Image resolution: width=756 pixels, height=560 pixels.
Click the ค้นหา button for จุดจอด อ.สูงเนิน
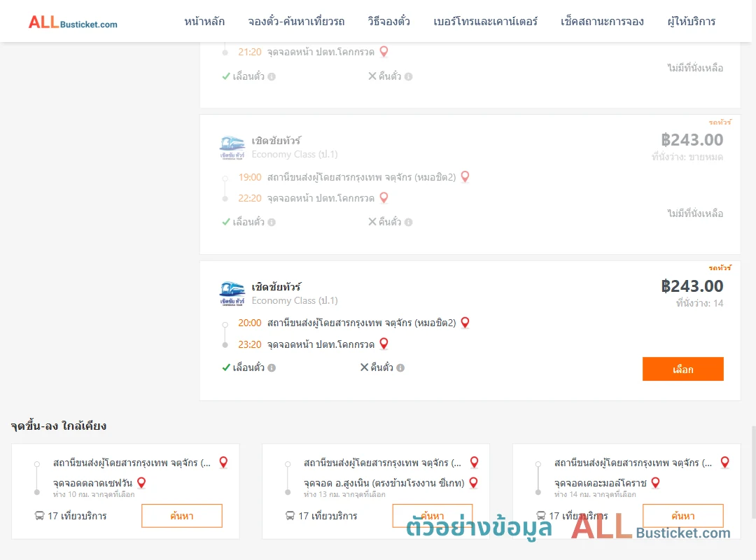point(433,516)
